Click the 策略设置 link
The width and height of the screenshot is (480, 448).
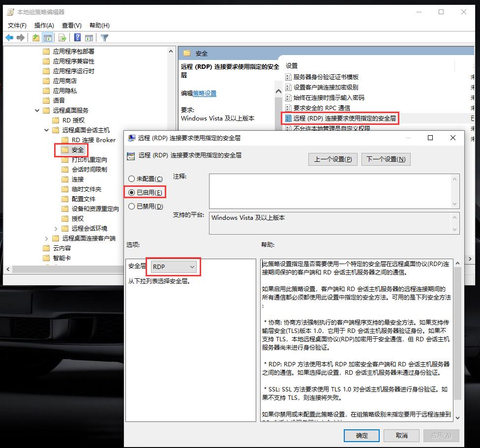(x=204, y=93)
